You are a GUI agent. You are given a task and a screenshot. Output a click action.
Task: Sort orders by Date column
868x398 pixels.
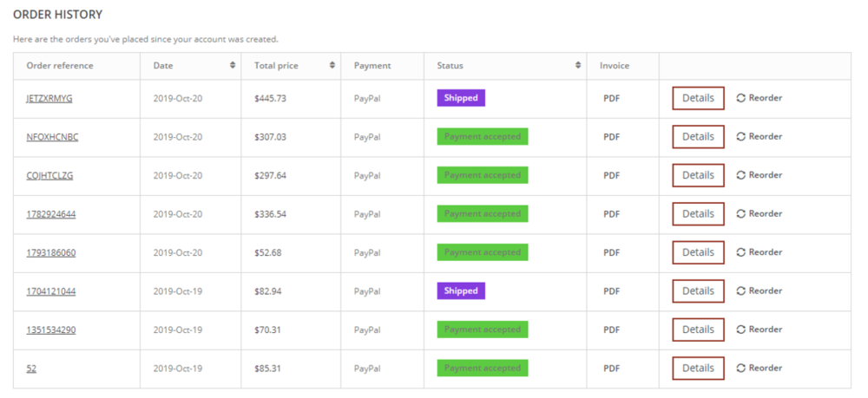pyautogui.click(x=233, y=66)
